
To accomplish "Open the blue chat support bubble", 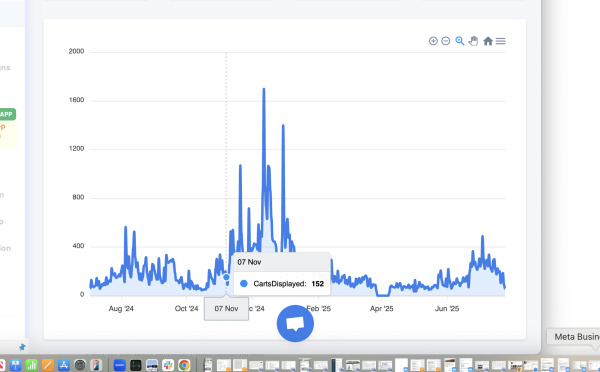I will click(x=295, y=323).
